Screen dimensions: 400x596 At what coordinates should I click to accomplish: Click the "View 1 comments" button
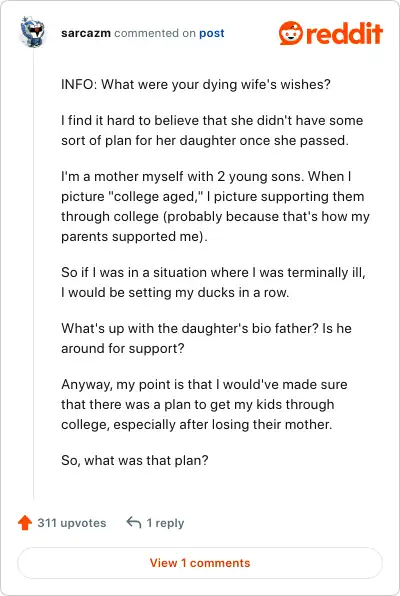[200, 563]
